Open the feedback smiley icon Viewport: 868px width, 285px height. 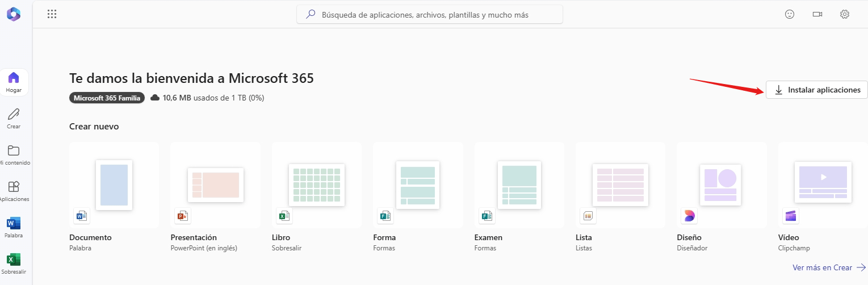click(x=790, y=14)
